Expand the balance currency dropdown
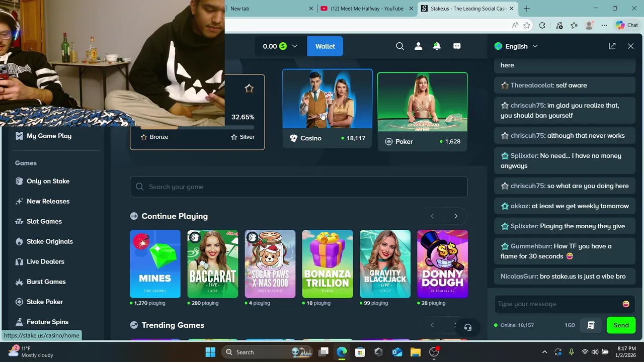The height and width of the screenshot is (362, 644). 294,46
